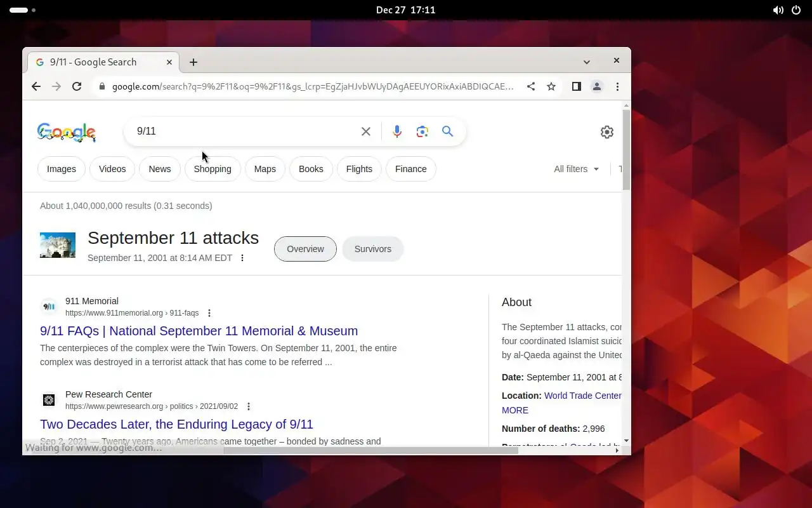Click the address bar URL
Screen dimensions: 812x508
(312, 86)
